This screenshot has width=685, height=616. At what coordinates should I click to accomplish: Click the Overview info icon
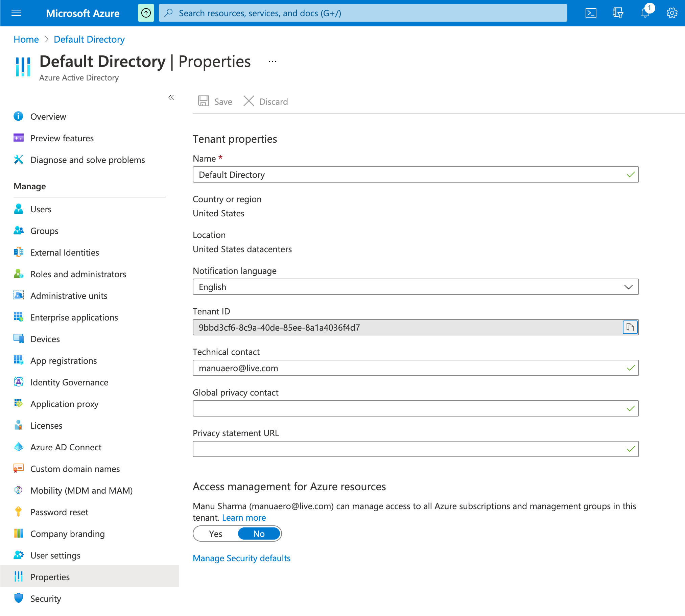point(18,116)
